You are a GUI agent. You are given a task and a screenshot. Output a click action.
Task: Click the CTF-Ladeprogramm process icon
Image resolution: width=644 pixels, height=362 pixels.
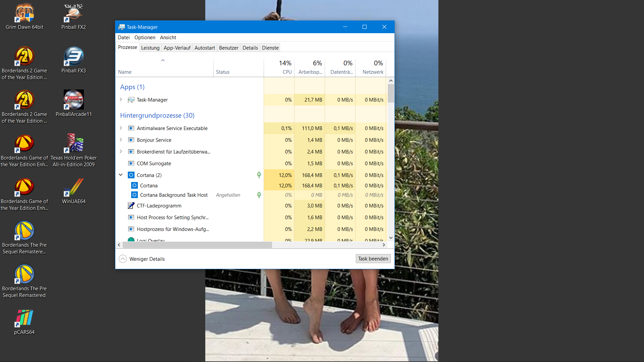coord(131,205)
